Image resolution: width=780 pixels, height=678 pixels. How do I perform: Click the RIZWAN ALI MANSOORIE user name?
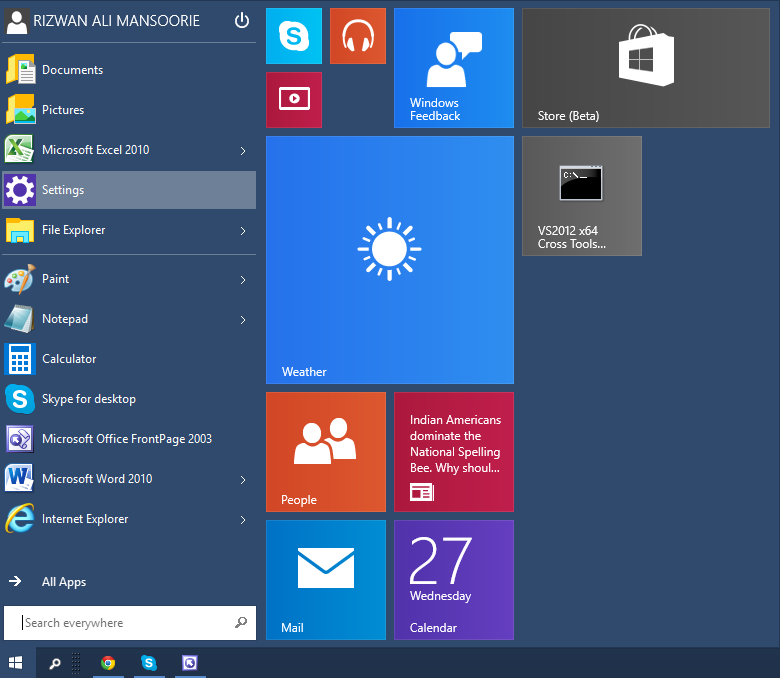tap(116, 21)
